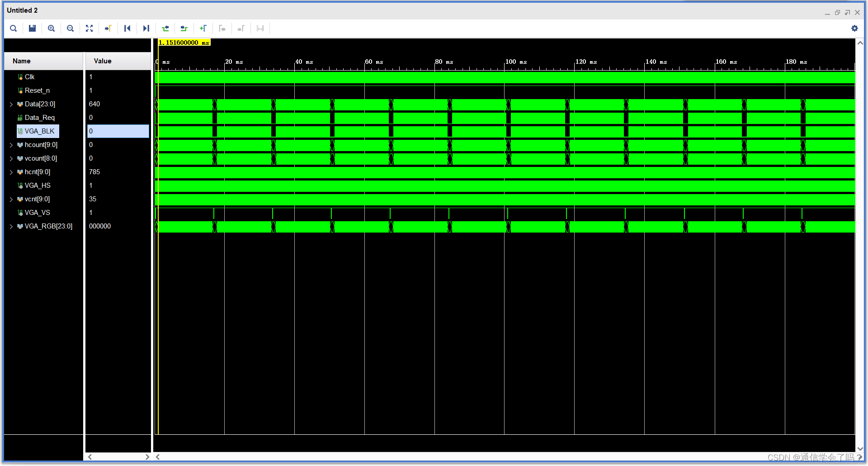The height and width of the screenshot is (466, 868).
Task: Jump to last simulation time
Action: (x=146, y=29)
